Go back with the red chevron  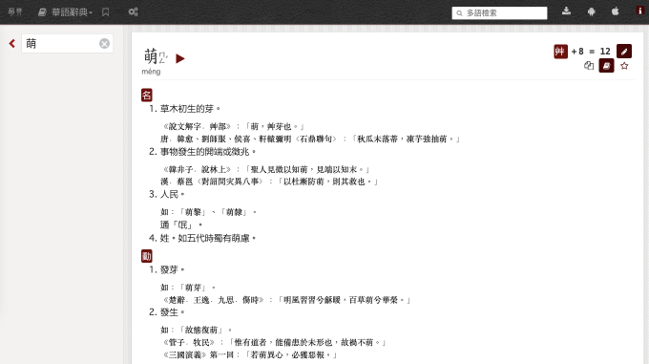click(12, 43)
